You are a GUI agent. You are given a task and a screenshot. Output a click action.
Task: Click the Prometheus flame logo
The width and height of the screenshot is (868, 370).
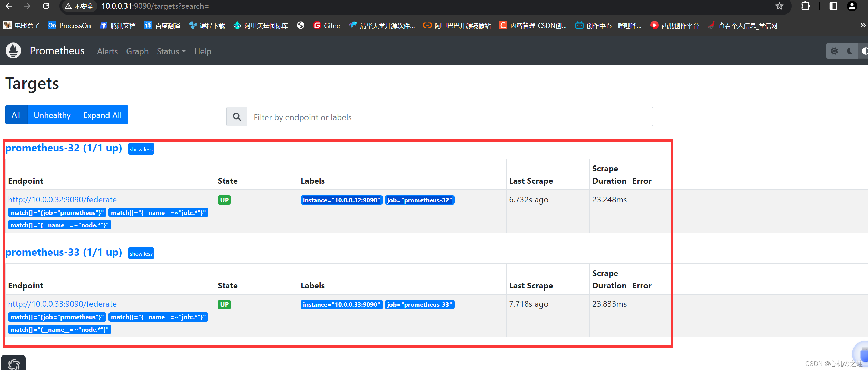tap(13, 51)
